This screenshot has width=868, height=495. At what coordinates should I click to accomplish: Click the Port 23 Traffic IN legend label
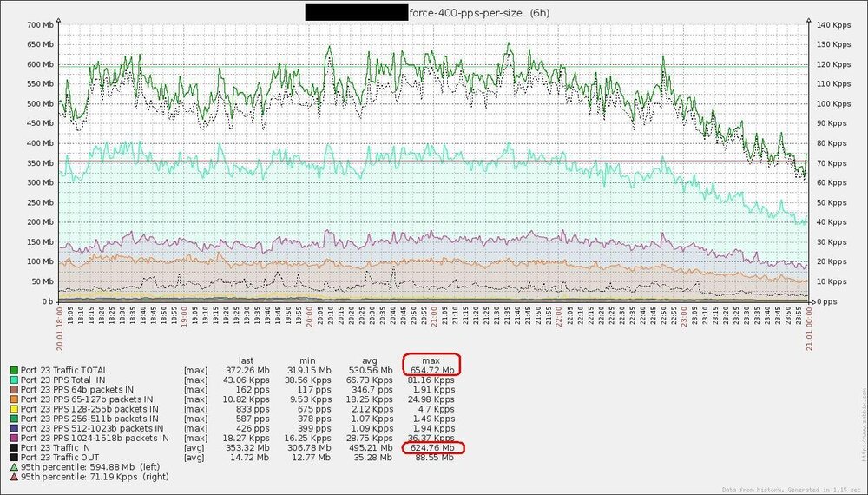[x=62, y=447]
